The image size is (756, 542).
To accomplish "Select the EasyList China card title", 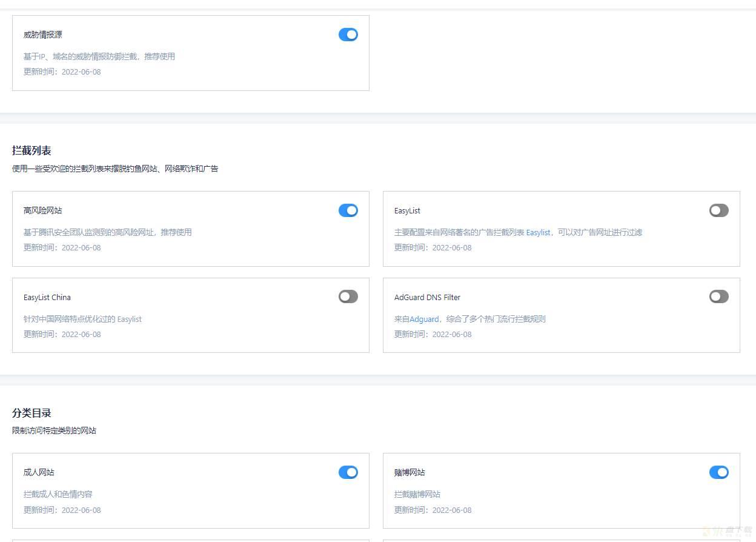I will pos(47,297).
